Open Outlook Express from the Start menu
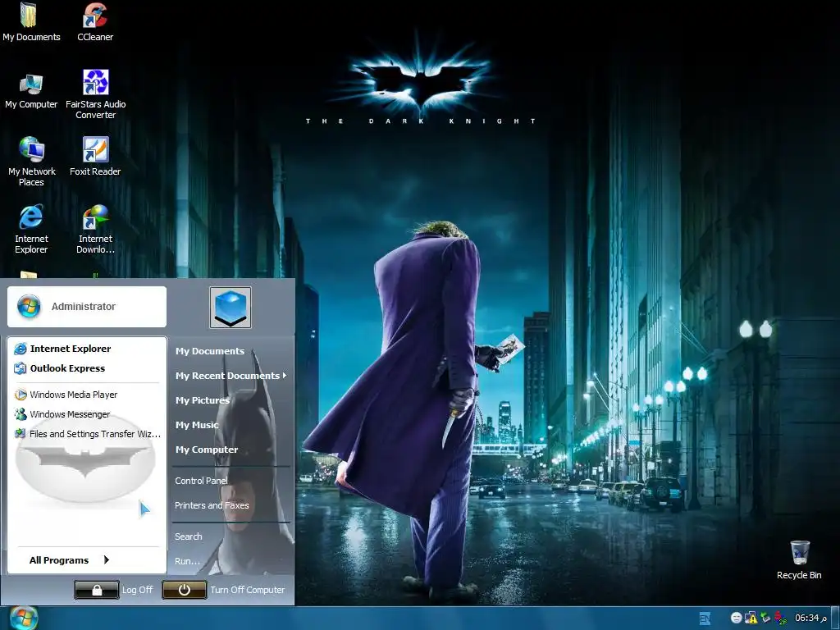 click(x=59, y=368)
